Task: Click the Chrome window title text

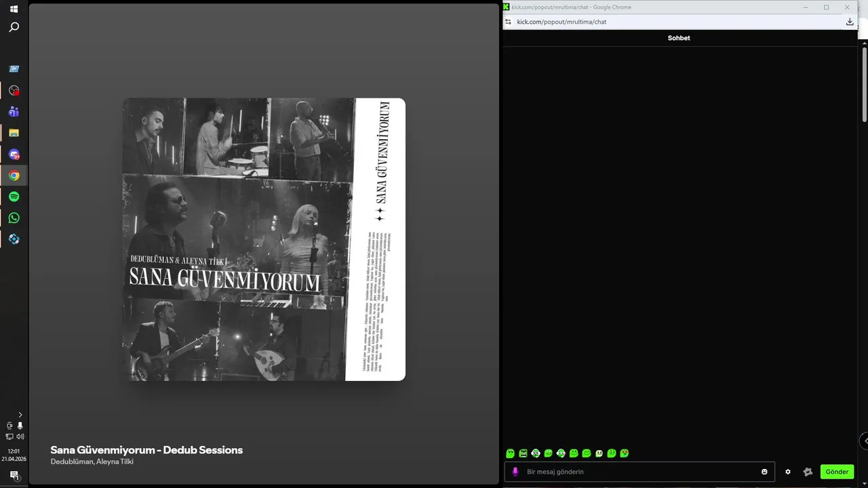Action: (571, 7)
